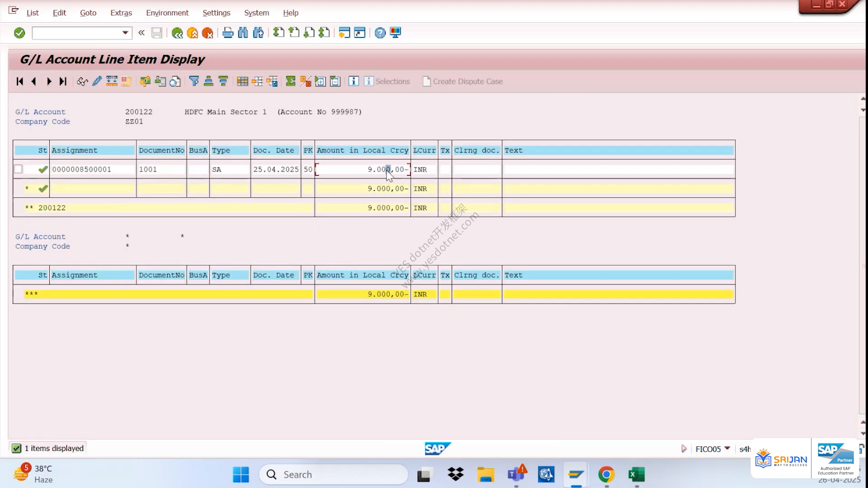This screenshot has width=868, height=488.
Task: Click the glasses Display Document icon
Action: pyautogui.click(x=82, y=81)
